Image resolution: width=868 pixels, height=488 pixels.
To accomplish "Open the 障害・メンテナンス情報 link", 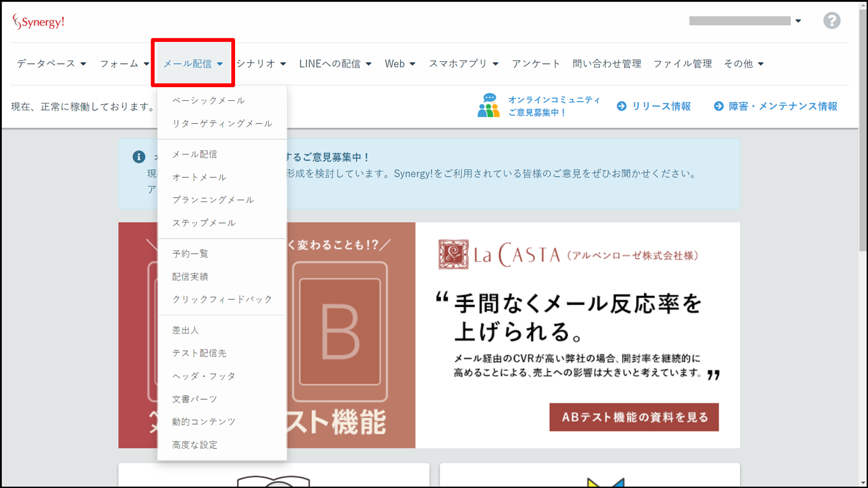I will pyautogui.click(x=783, y=106).
